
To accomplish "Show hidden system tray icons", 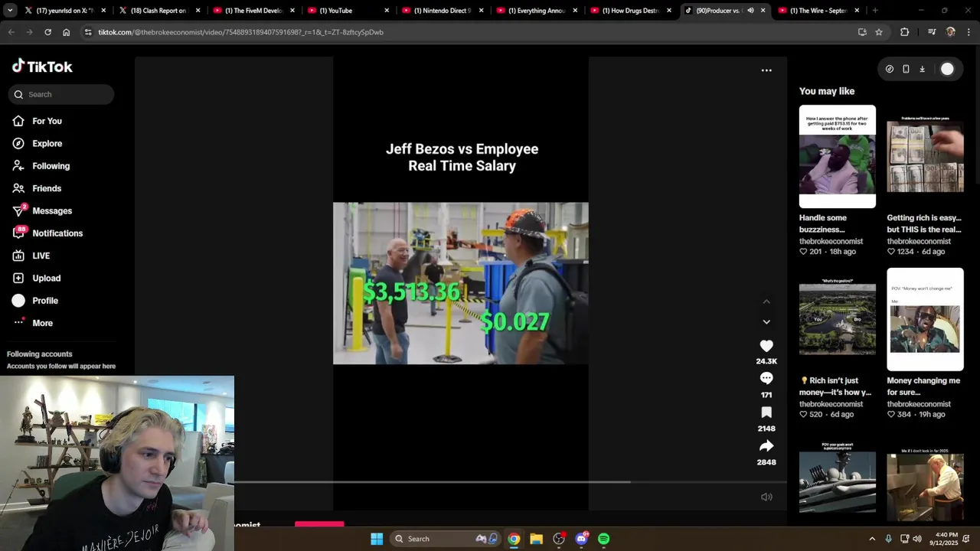I will pos(872,539).
